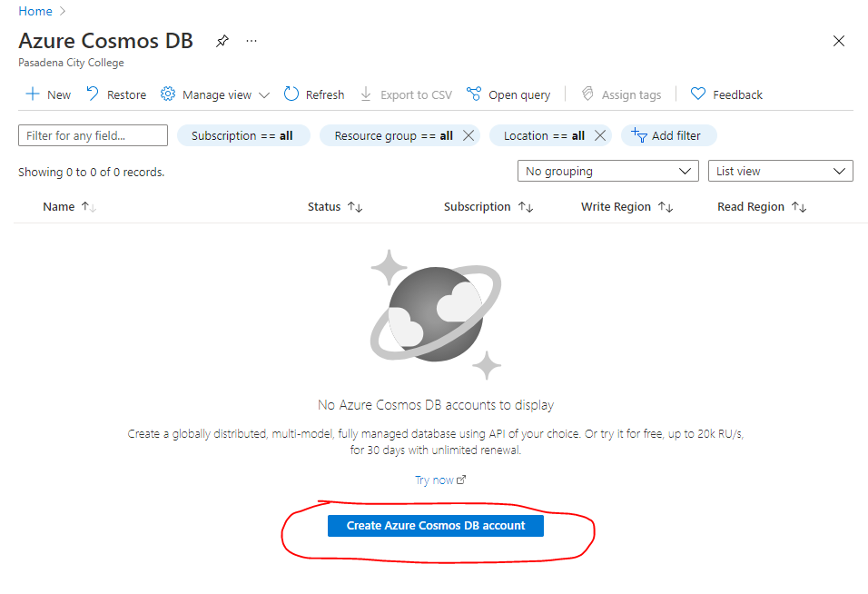Click the Assign tags tag icon
This screenshot has width=868, height=594.
(x=587, y=94)
